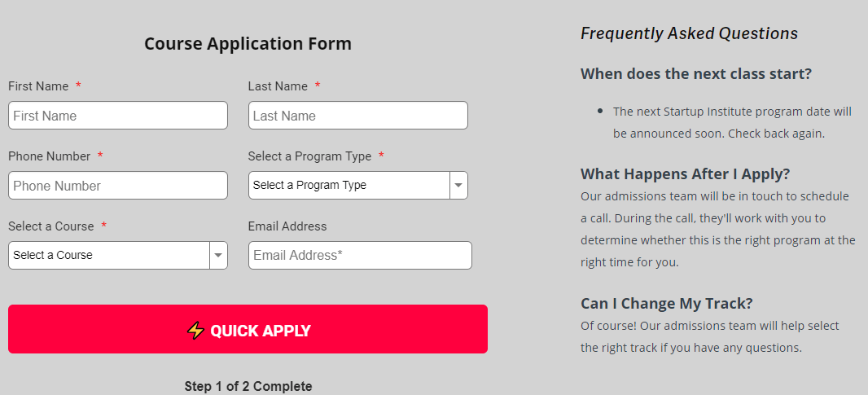
Task: Select the 'When does the next class start?' question
Action: pyautogui.click(x=696, y=73)
